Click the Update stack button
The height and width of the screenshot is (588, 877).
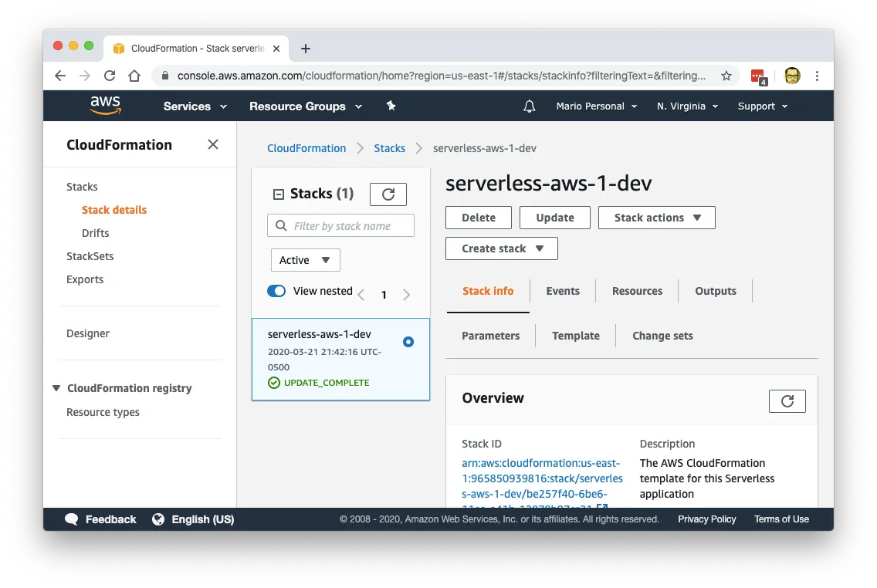tap(555, 218)
